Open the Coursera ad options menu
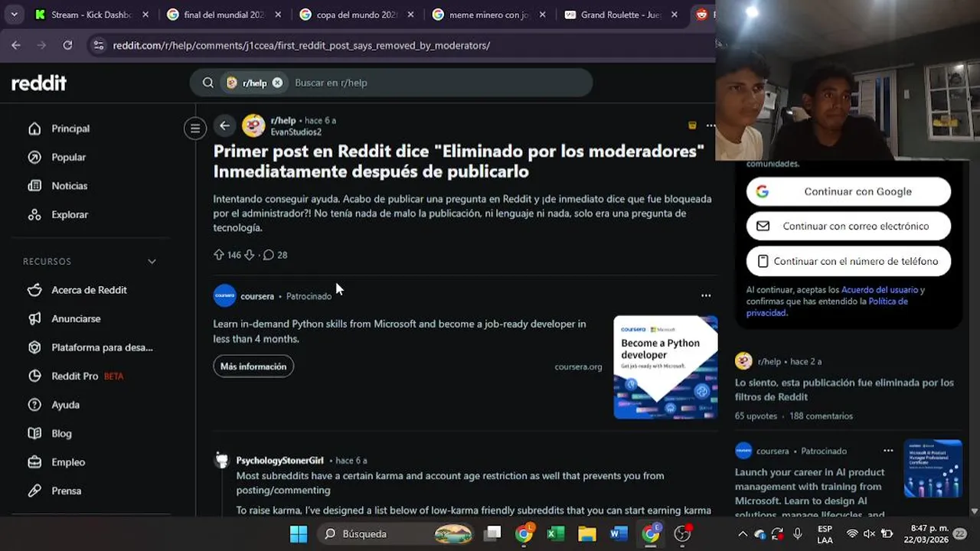The image size is (980, 551). click(706, 295)
